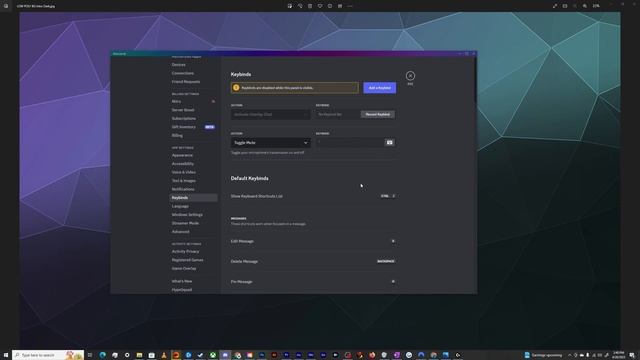
Task: Click the Nitro badge icon in sidebar
Action: click(x=213, y=101)
